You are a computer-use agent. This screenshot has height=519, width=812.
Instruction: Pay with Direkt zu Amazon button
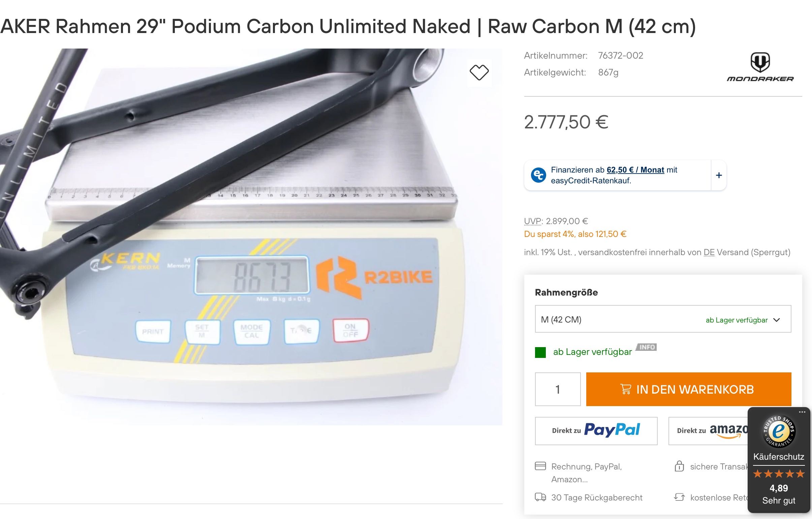tap(708, 431)
